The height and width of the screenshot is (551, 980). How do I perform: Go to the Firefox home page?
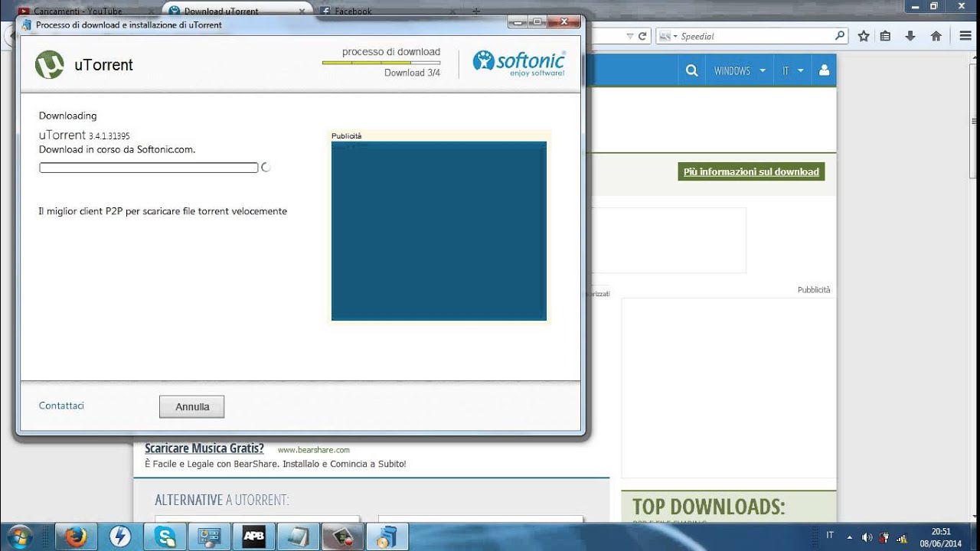(936, 36)
